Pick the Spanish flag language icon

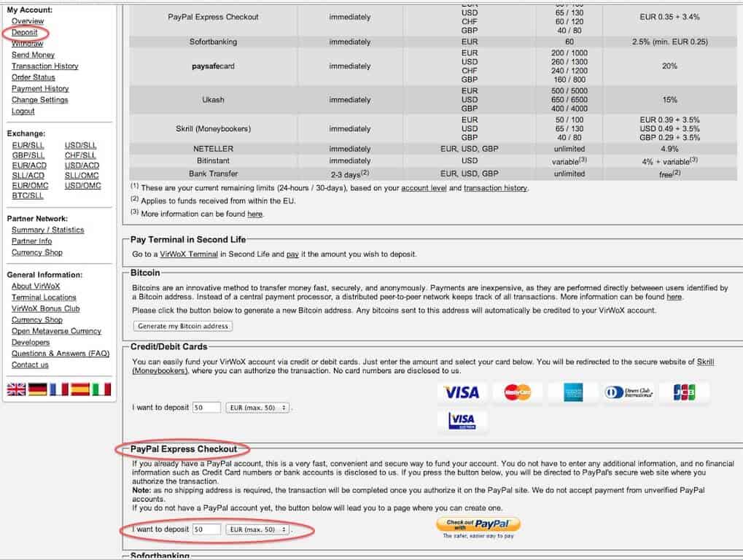click(80, 389)
